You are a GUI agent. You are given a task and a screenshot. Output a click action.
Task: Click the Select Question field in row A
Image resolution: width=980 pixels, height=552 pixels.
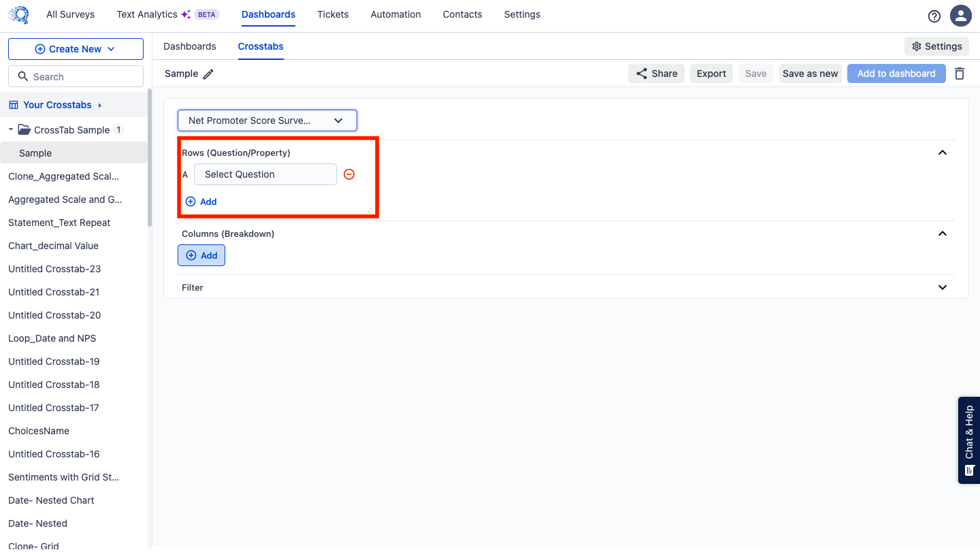coord(265,174)
